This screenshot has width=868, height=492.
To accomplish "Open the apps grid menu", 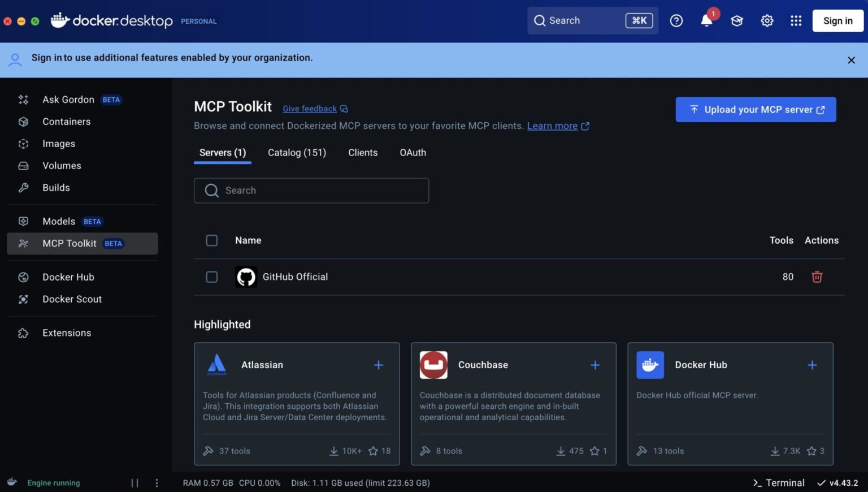I will click(x=796, y=20).
